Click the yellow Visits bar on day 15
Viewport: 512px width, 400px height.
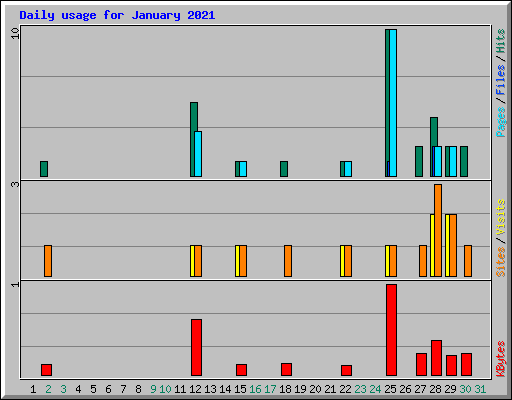click(x=237, y=261)
